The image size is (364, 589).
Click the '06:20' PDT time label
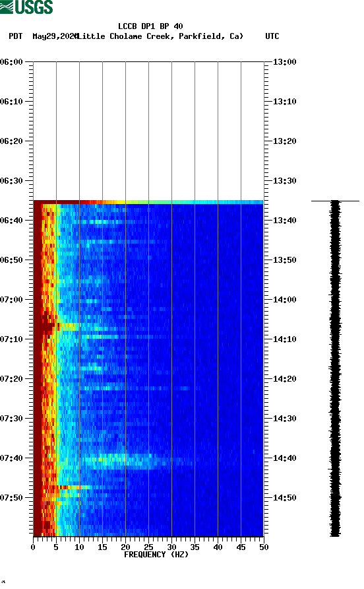coord(12,141)
